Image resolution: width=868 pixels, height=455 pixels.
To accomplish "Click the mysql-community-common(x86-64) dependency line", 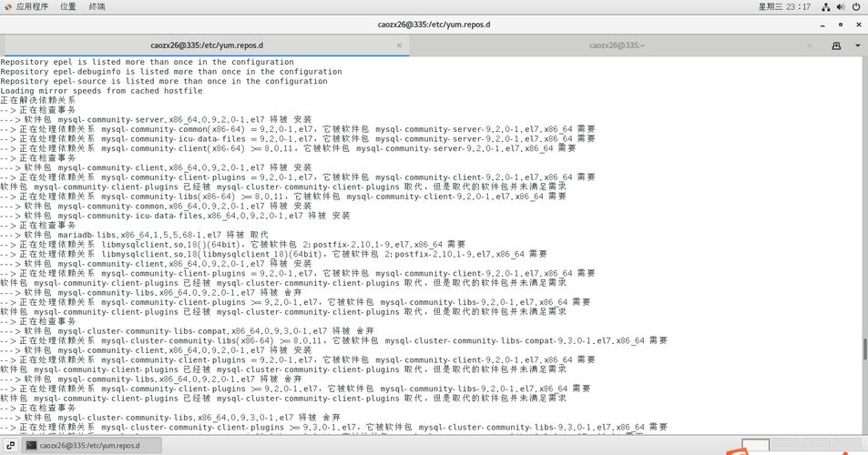I will tap(298, 129).
